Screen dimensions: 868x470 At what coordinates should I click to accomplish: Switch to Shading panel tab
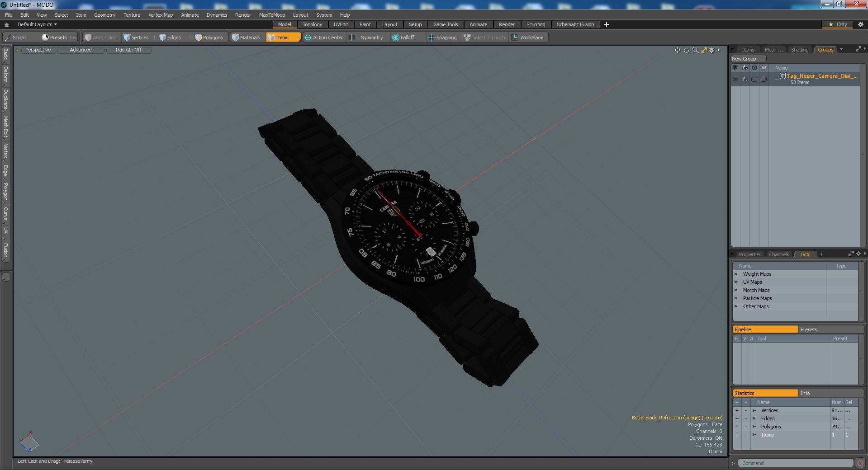[x=799, y=50]
